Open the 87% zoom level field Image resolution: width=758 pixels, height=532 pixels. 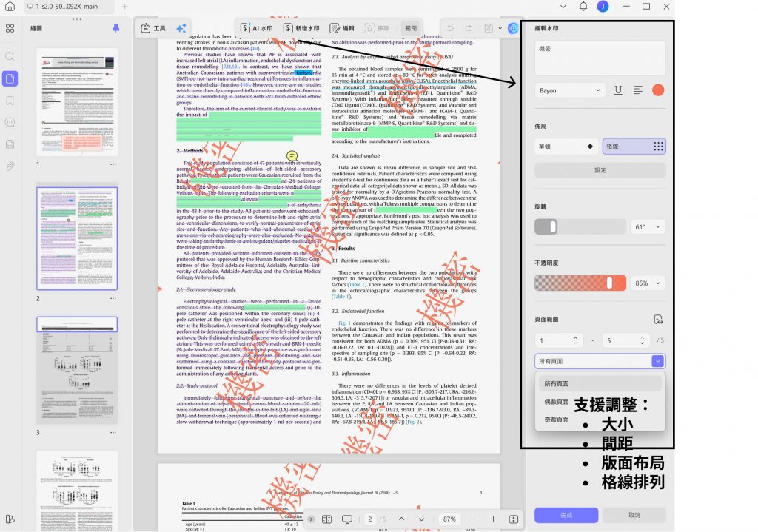449,519
